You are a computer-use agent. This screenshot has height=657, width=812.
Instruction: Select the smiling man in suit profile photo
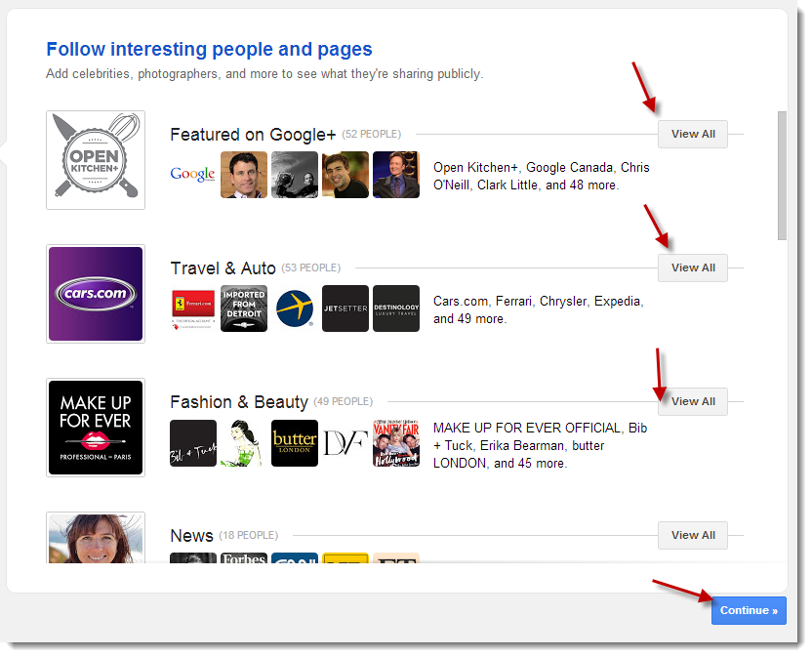point(244,175)
